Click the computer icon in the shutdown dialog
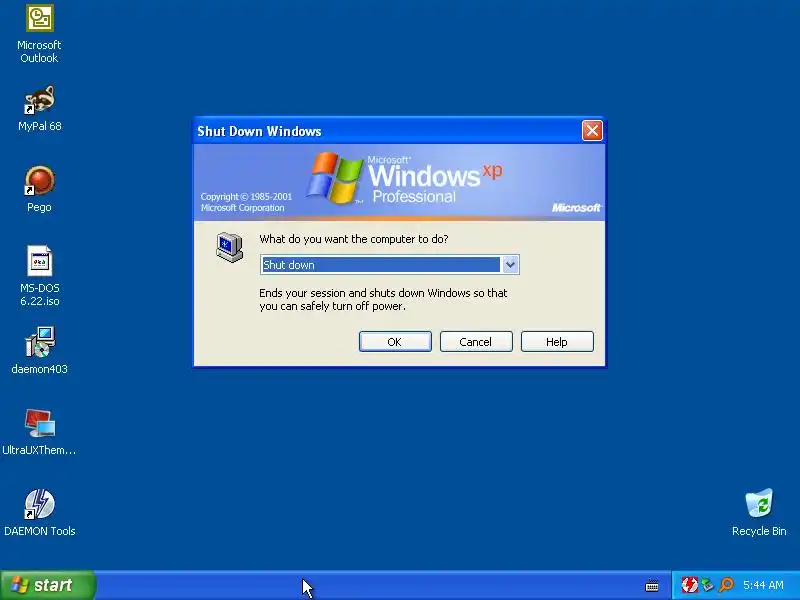The width and height of the screenshot is (800, 600). click(230, 247)
